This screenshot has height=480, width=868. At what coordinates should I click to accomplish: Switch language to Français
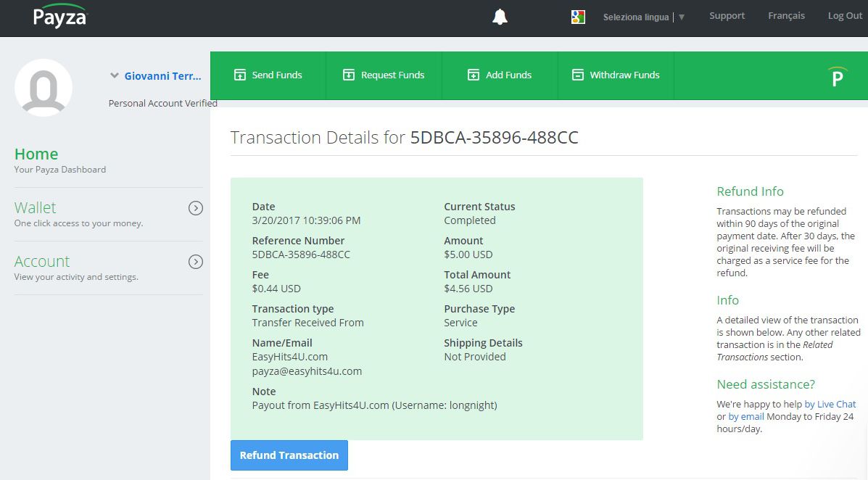point(786,16)
